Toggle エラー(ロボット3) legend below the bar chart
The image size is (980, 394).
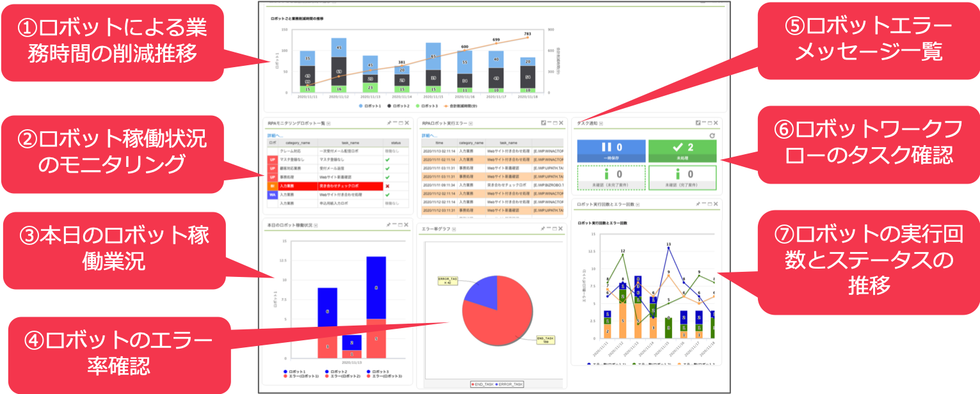coord(387,375)
